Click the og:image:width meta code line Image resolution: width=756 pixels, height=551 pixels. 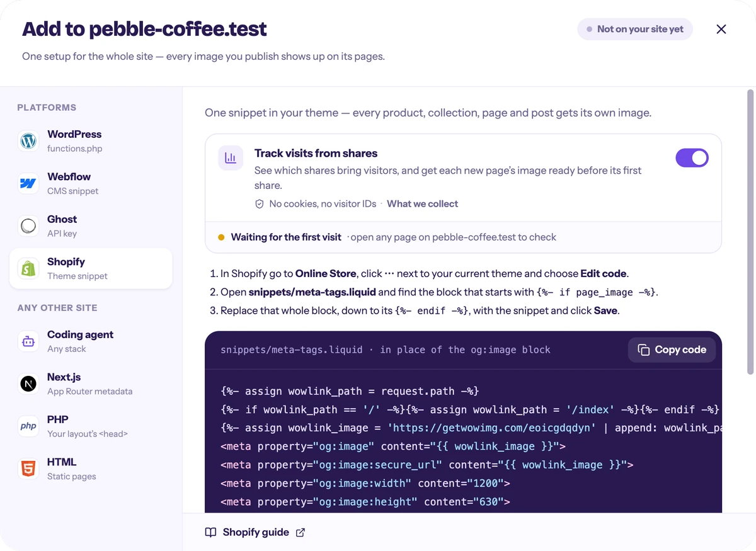point(365,484)
